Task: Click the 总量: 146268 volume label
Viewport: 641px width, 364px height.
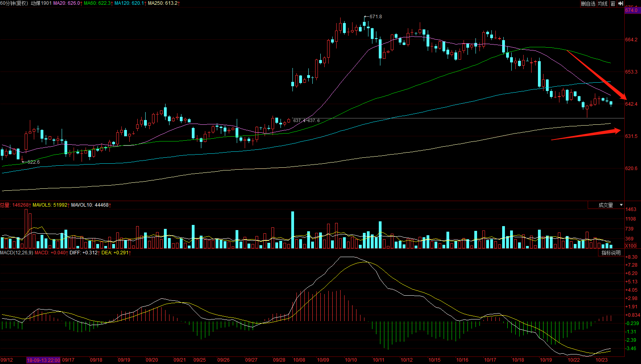Action: pos(15,205)
